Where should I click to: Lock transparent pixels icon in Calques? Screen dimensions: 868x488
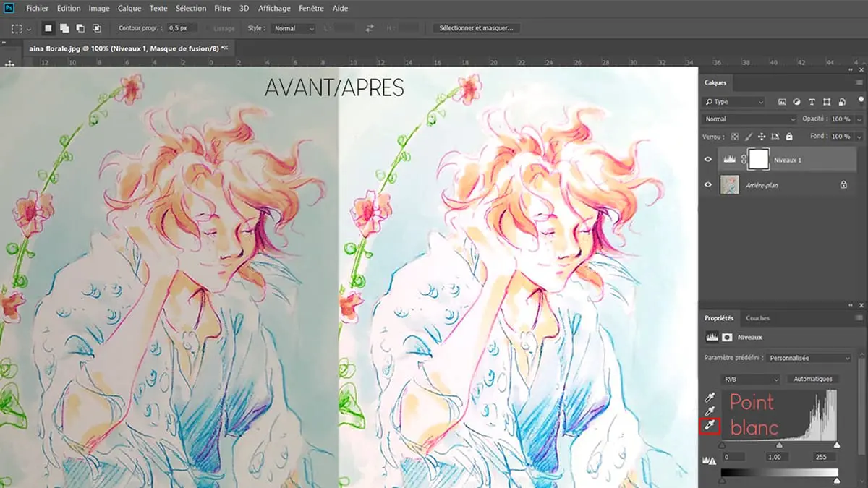click(x=735, y=136)
